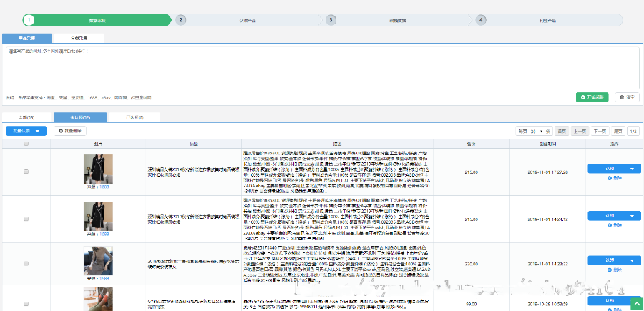Check the third product row checkbox
The height and width of the screenshot is (311, 644).
(x=26, y=264)
